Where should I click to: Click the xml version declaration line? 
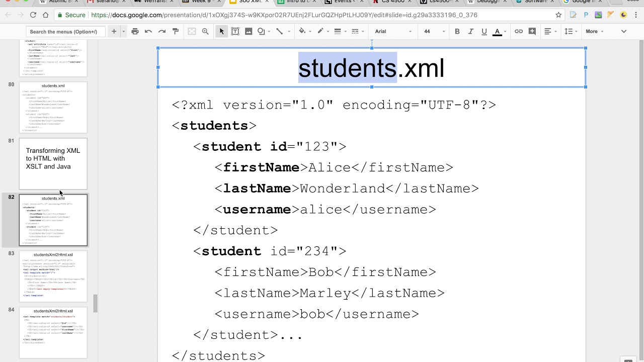(x=334, y=105)
